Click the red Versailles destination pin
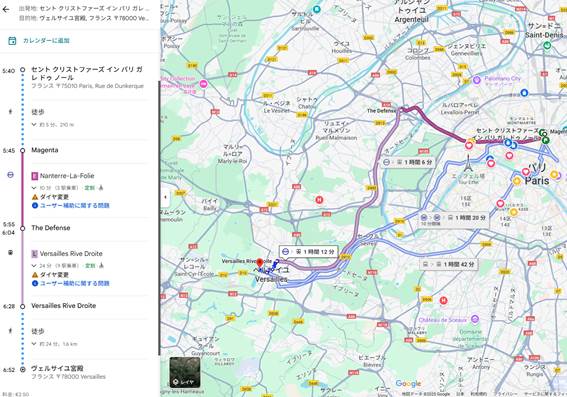567x397 pixels. tap(259, 263)
